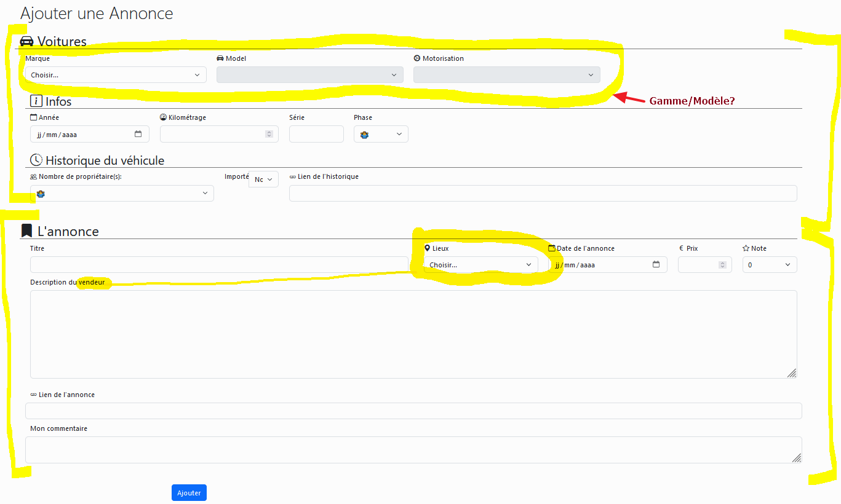The image size is (841, 504).
Task: Click the clock icon beside Historique du véhicule
Action: click(x=36, y=160)
